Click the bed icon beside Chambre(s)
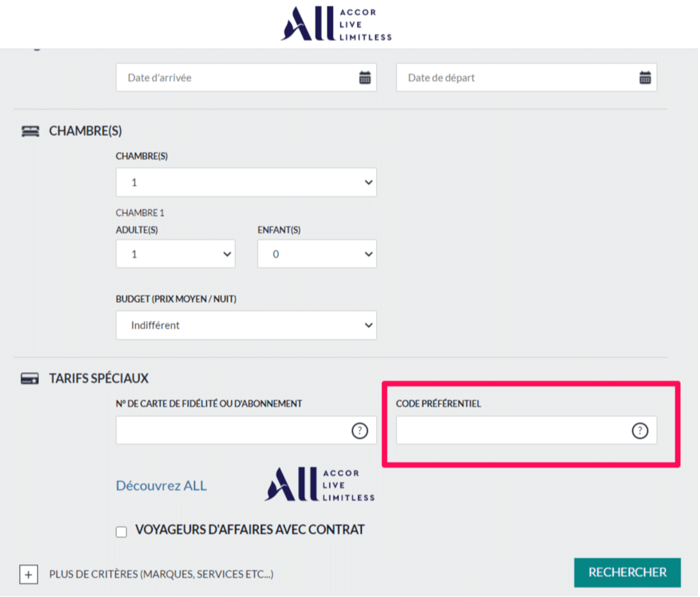 tap(30, 131)
